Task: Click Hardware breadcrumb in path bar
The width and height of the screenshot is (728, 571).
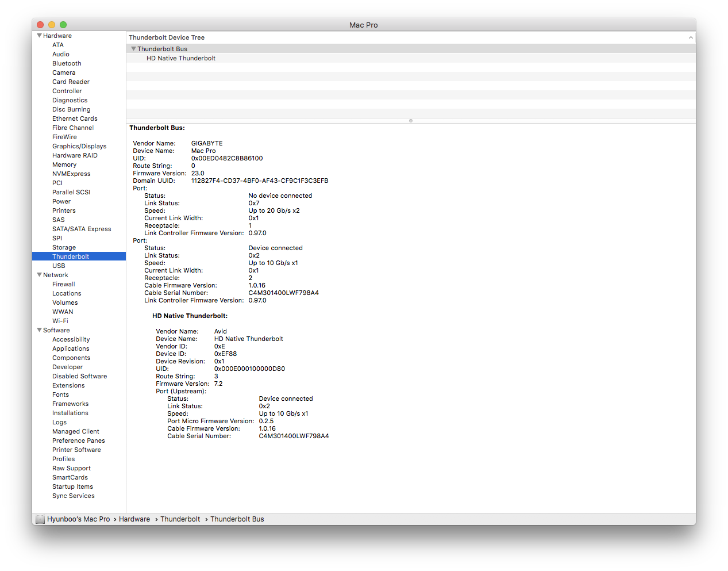Action: 134,519
